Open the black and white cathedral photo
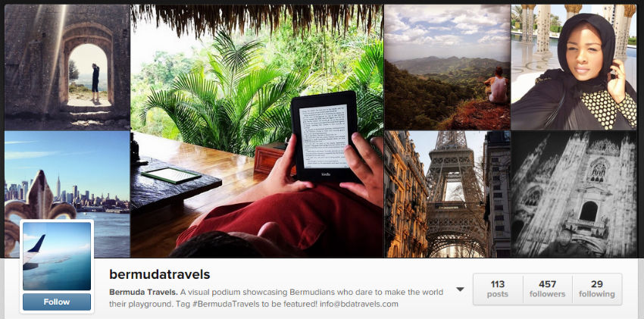 [x=574, y=194]
